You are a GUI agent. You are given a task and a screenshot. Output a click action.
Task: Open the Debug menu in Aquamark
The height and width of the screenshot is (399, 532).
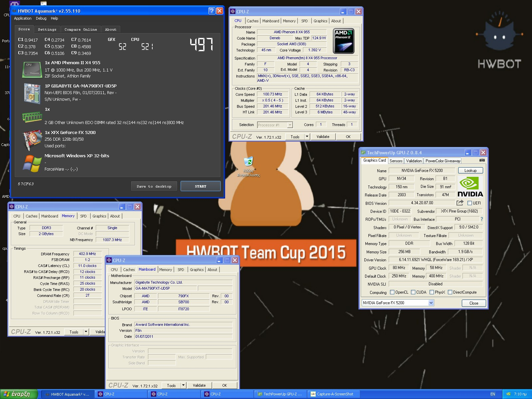tap(41, 18)
